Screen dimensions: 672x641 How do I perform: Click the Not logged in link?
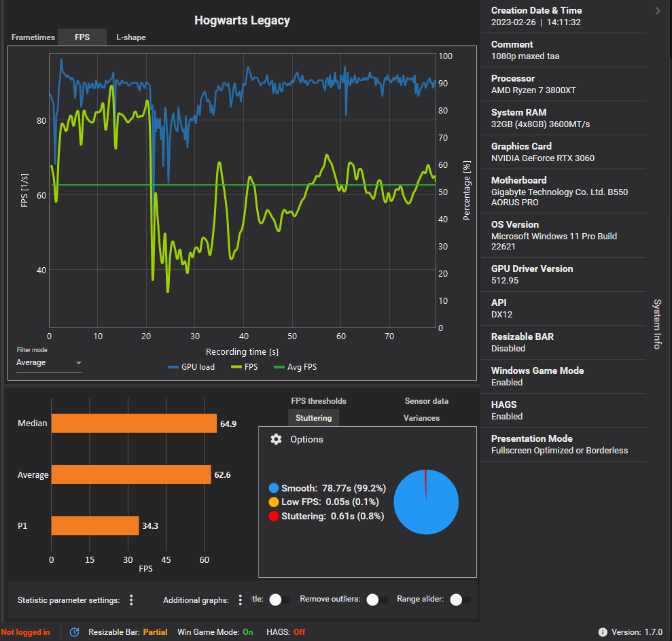click(25, 632)
